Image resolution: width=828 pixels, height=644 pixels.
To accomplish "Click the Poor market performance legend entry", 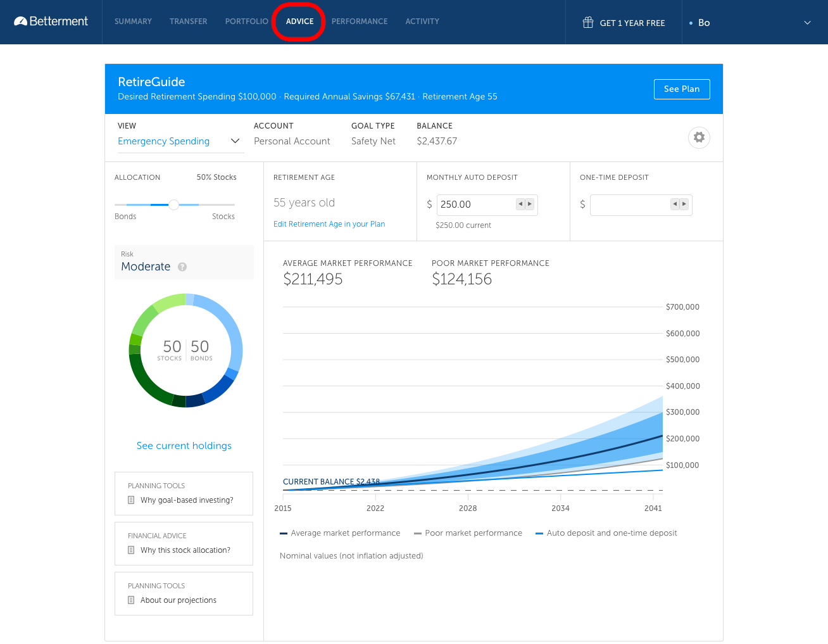I will coord(468,533).
